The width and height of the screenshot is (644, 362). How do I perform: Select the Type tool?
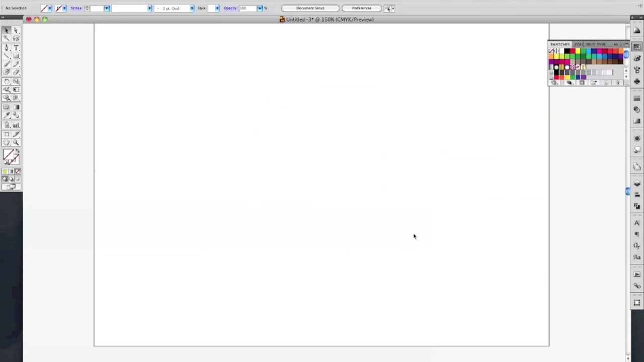click(x=16, y=47)
